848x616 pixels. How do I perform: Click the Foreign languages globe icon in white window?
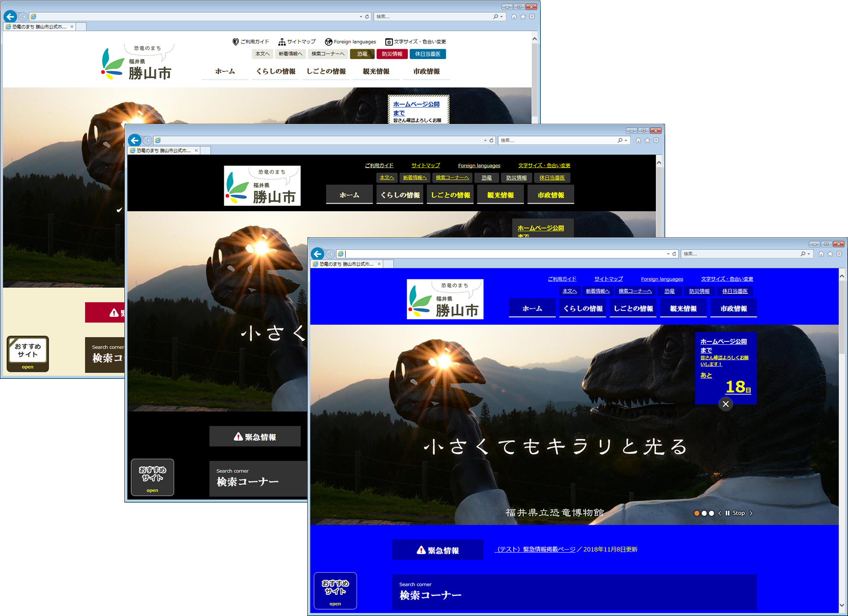pos(328,42)
